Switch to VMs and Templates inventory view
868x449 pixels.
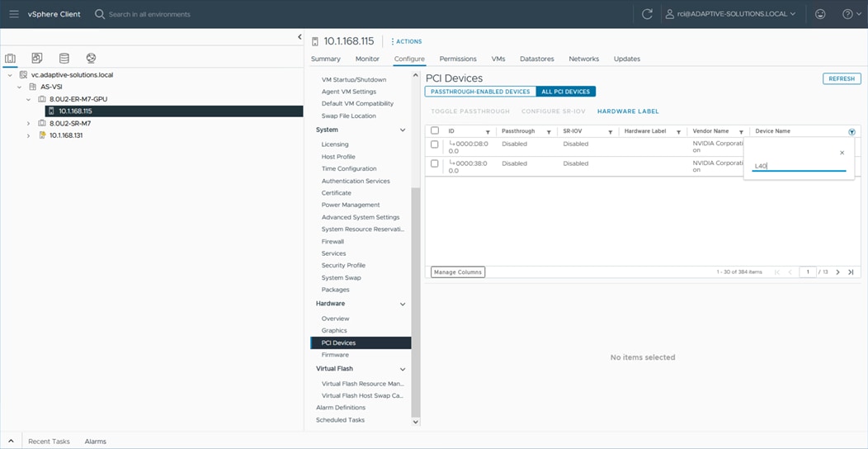(x=37, y=59)
